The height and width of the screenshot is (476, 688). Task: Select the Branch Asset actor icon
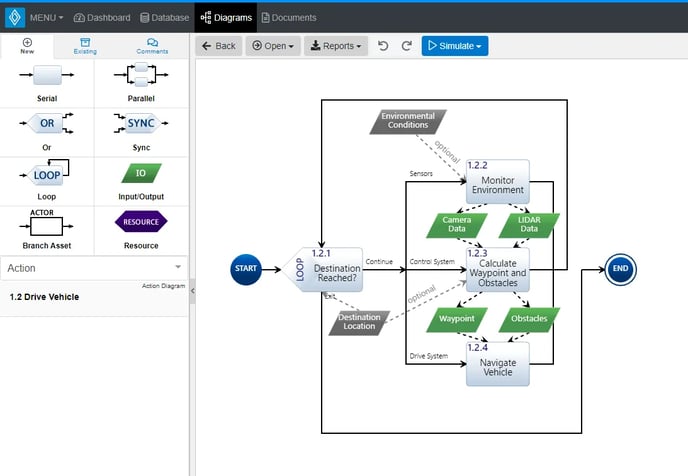[47, 221]
